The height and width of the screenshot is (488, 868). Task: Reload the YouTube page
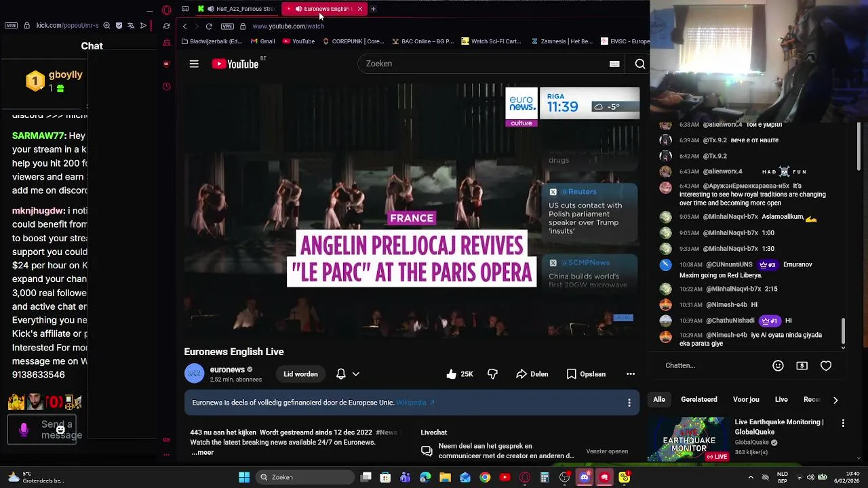(209, 26)
